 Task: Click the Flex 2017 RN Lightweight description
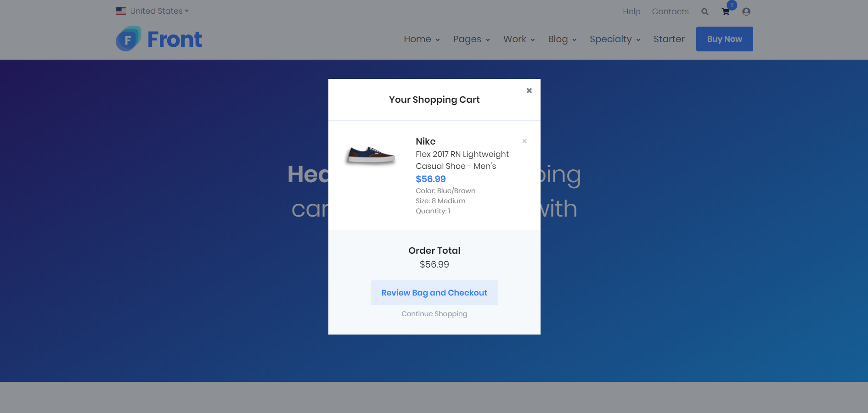462,160
